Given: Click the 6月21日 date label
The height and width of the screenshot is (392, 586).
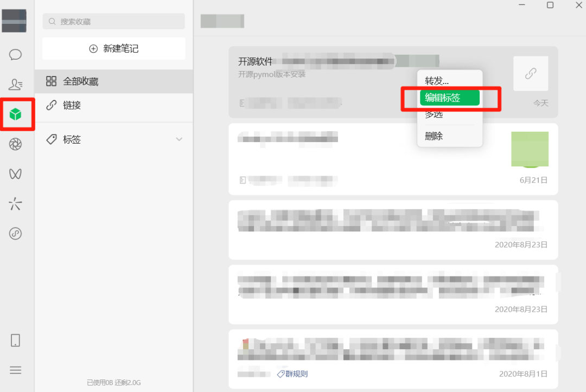Looking at the screenshot, I should 534,180.
